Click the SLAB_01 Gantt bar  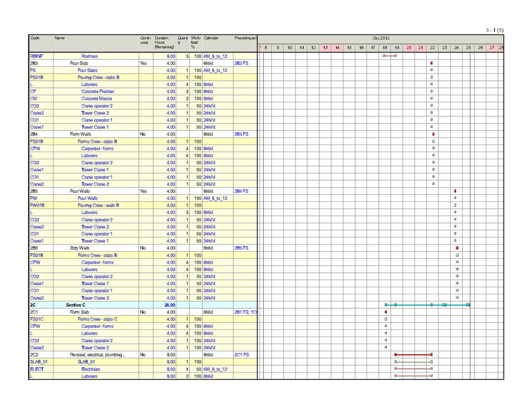pyautogui.click(x=413, y=362)
